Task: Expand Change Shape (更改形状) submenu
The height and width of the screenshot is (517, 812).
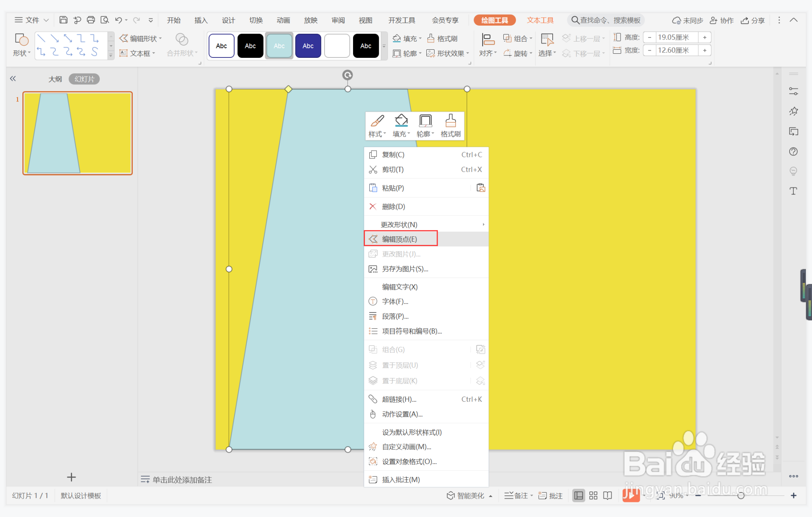Action: (426, 224)
